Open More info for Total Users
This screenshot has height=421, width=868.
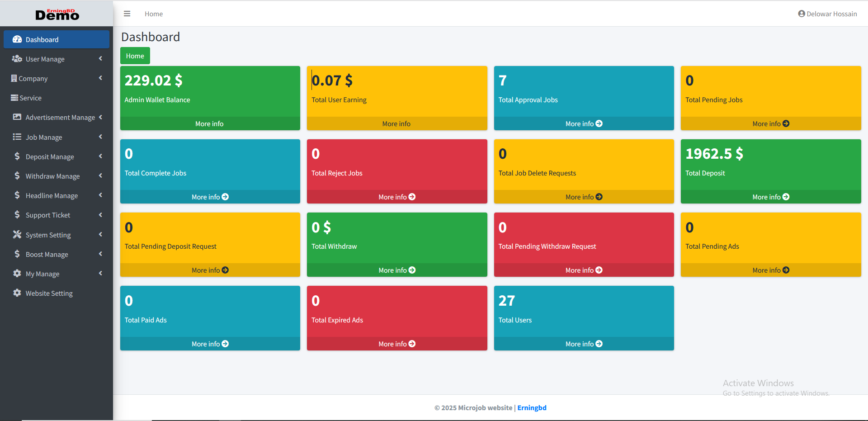pos(583,344)
